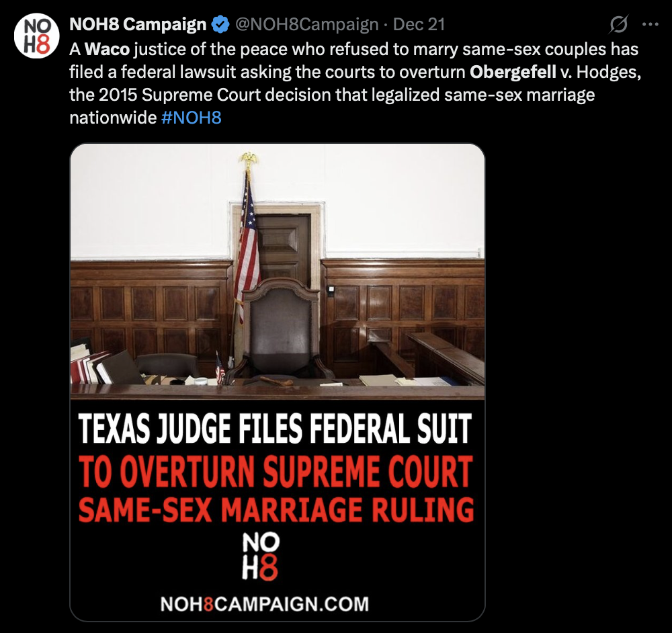Viewport: 672px width, 633px height.
Task: Open the NOH8 Campaign display name
Action: point(138,24)
